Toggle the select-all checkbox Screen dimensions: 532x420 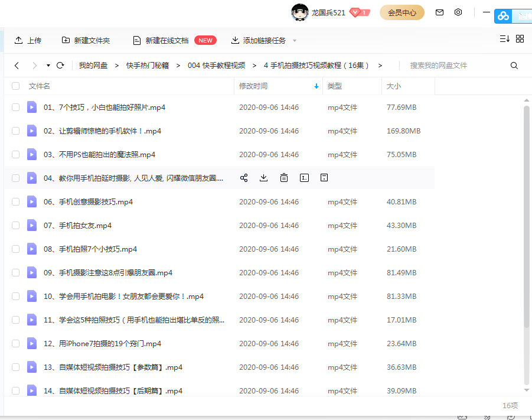point(15,86)
